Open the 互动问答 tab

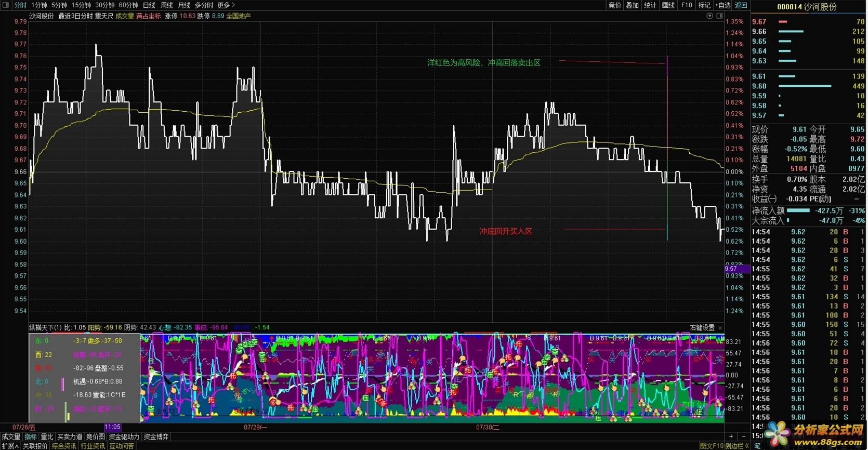point(122,446)
